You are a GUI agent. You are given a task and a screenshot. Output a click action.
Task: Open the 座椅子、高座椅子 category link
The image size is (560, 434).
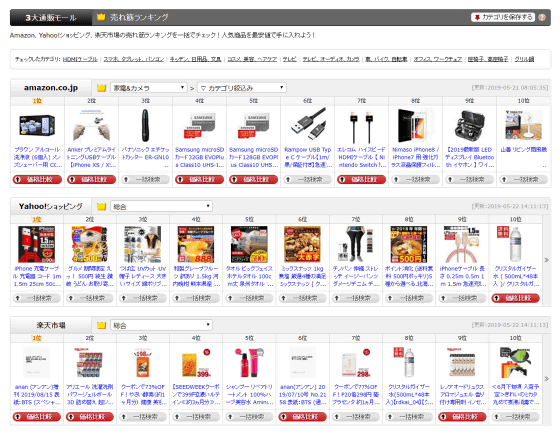[488, 59]
